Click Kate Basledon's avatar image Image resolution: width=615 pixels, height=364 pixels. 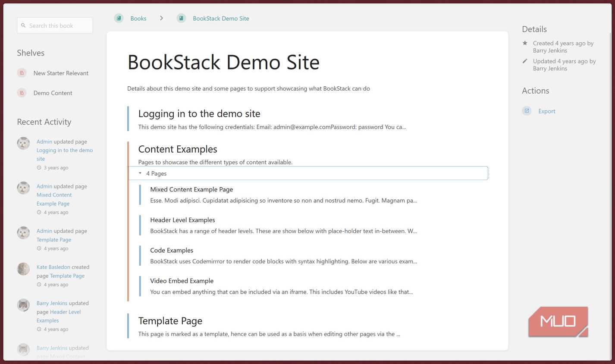(23, 269)
